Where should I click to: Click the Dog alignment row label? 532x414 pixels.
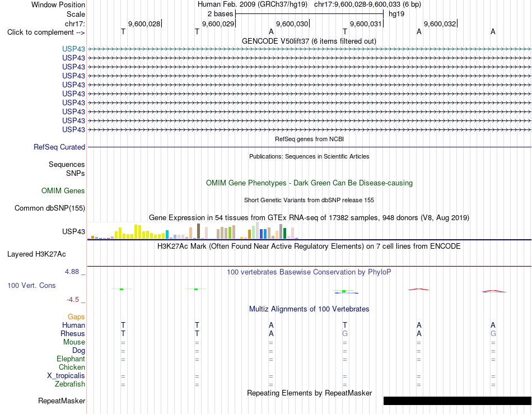tap(78, 351)
